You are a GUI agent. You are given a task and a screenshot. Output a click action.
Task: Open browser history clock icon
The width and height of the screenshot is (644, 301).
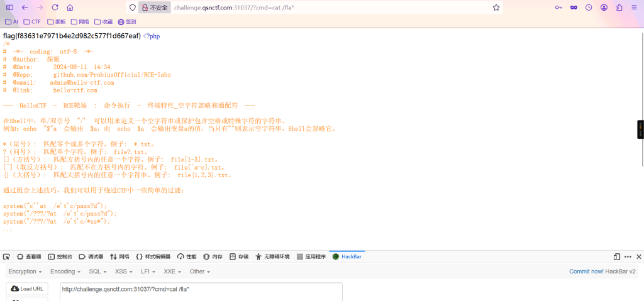pyautogui.click(x=589, y=8)
